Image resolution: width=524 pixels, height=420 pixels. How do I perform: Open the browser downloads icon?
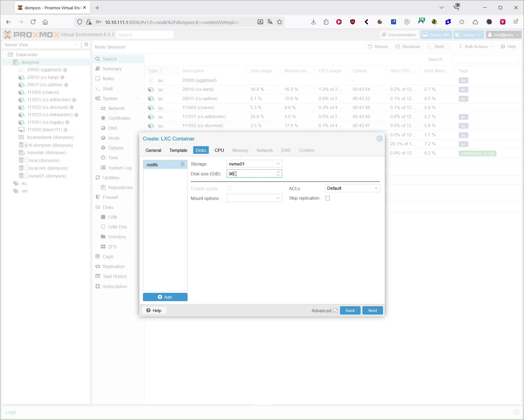pyautogui.click(x=313, y=22)
